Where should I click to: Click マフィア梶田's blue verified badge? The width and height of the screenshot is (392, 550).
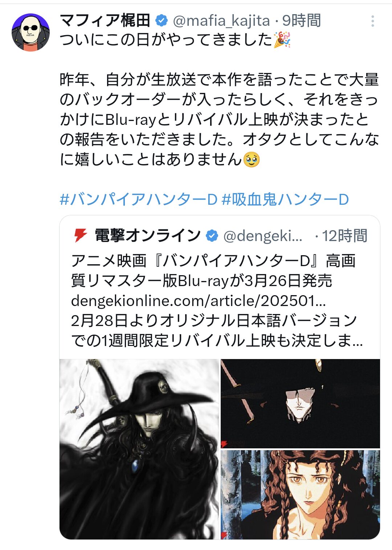(161, 21)
